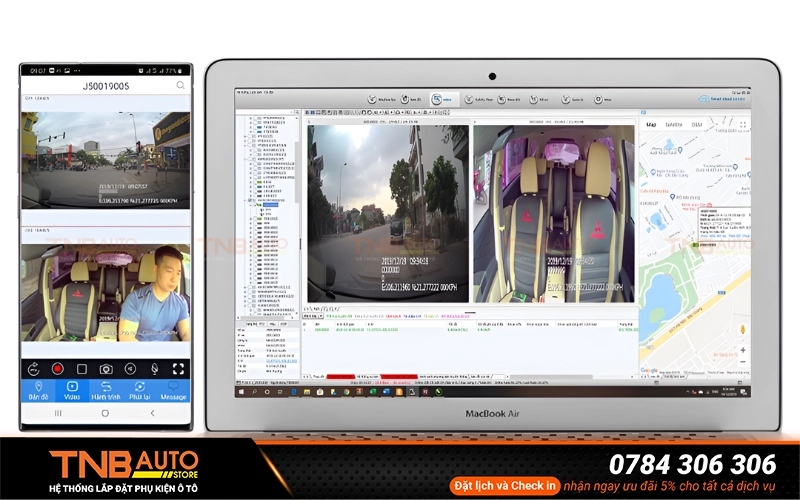Switch to the Hành trình tab
Viewport: 800px width, 500px height.
pyautogui.click(x=106, y=390)
